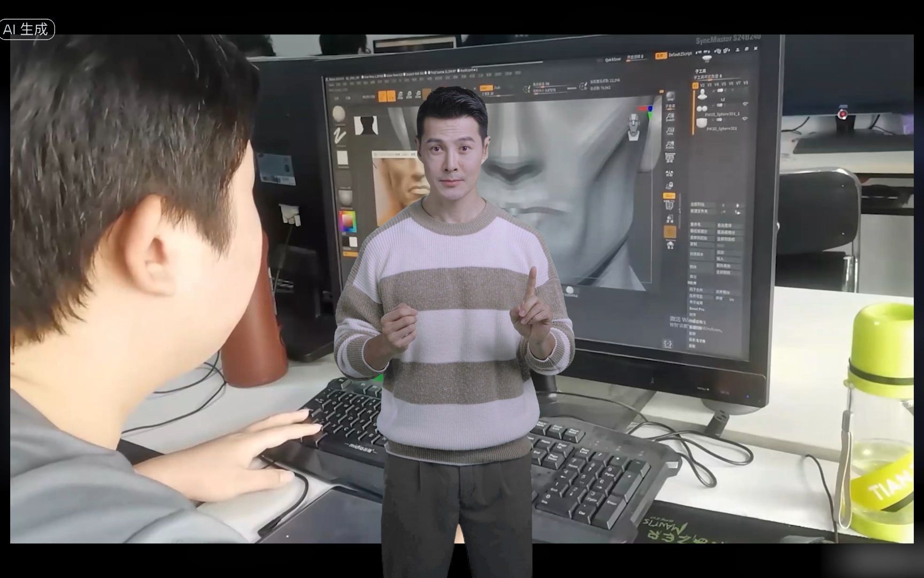Pick a color in the rainbow color picker
924x578 pixels.
tap(348, 222)
